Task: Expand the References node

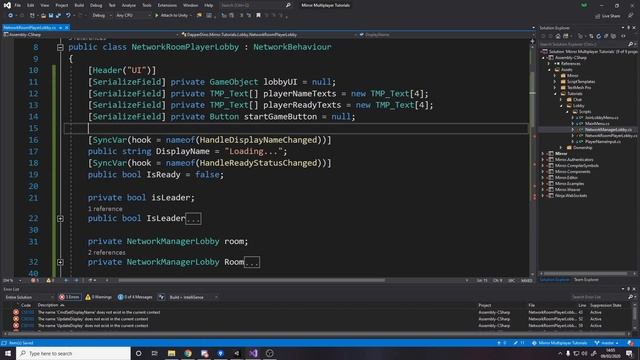Action: click(x=549, y=64)
